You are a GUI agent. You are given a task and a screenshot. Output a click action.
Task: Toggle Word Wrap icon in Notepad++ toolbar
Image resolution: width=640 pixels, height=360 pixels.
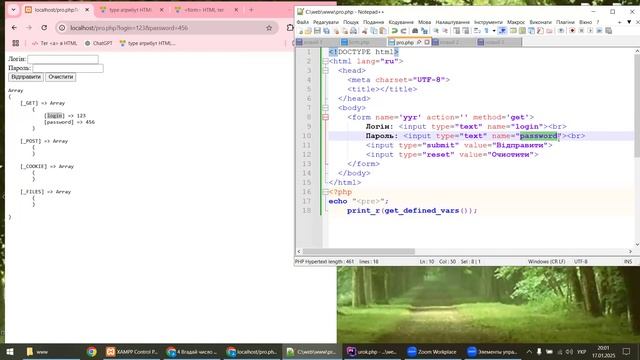477,31
